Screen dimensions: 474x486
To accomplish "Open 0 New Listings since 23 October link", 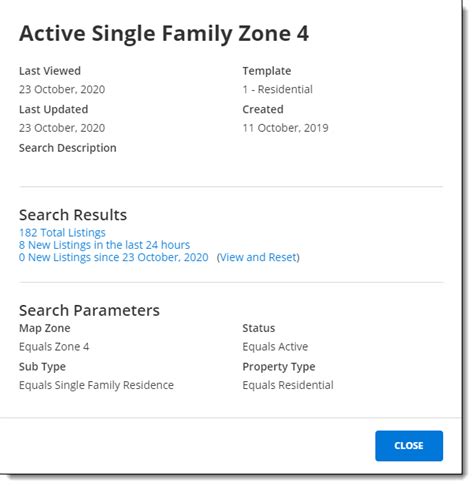I will point(114,257).
